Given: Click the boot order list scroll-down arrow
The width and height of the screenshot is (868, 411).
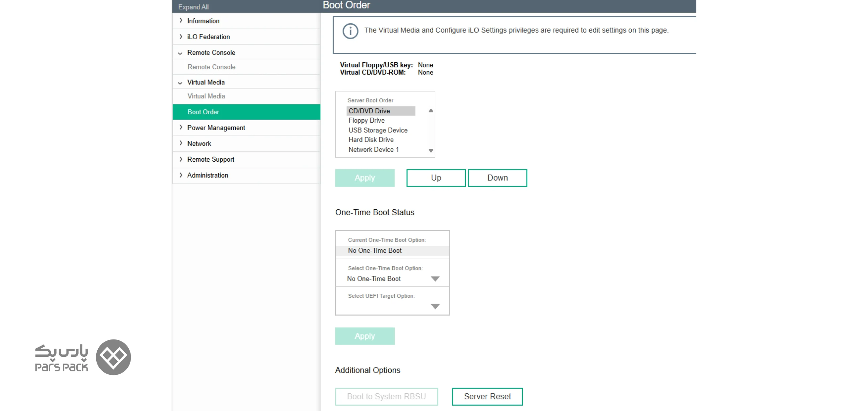Looking at the screenshot, I should (431, 150).
